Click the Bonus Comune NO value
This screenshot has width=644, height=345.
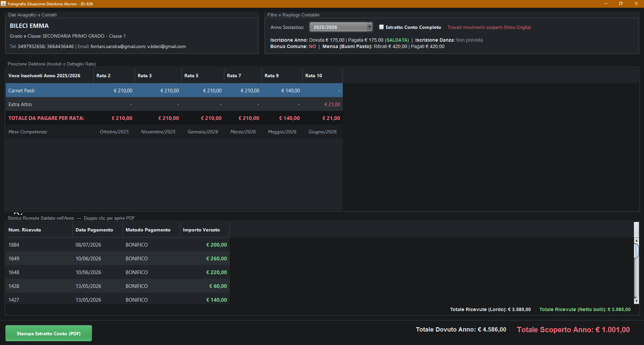(312, 46)
